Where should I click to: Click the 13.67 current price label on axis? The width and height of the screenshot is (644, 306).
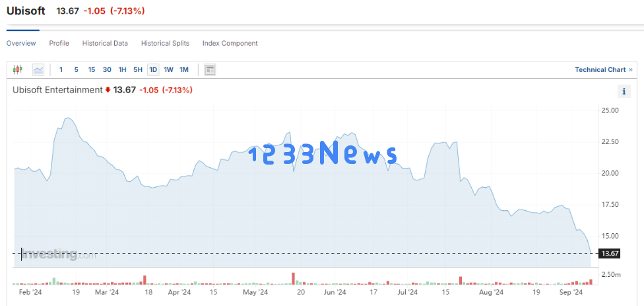coord(610,253)
